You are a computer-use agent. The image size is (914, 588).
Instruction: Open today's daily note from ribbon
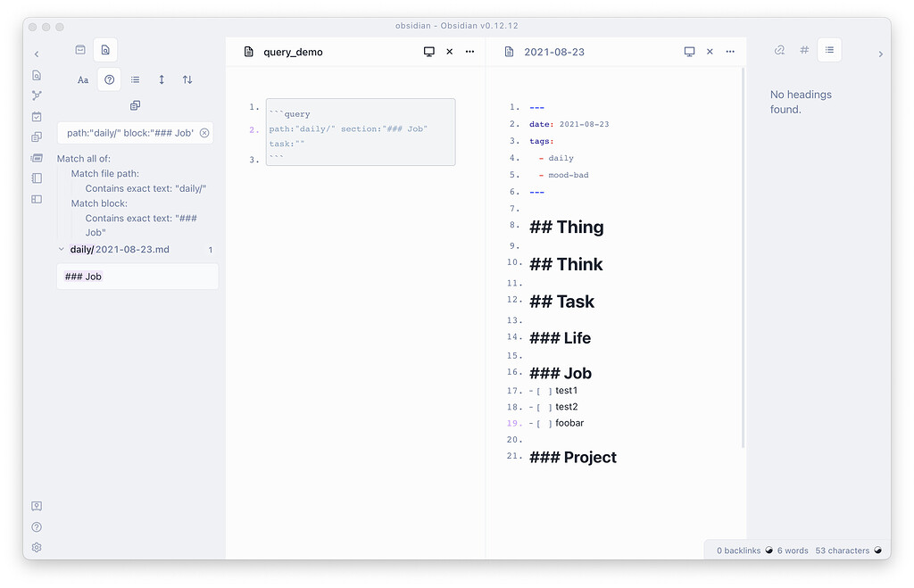[37, 116]
